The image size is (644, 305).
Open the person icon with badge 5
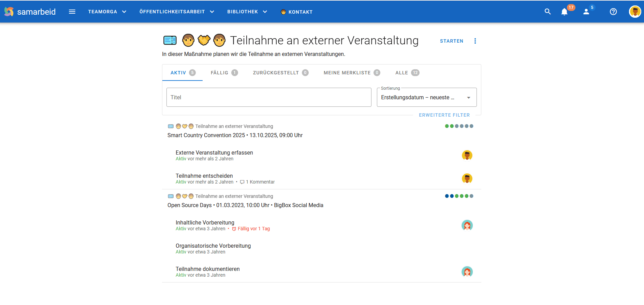tap(586, 12)
